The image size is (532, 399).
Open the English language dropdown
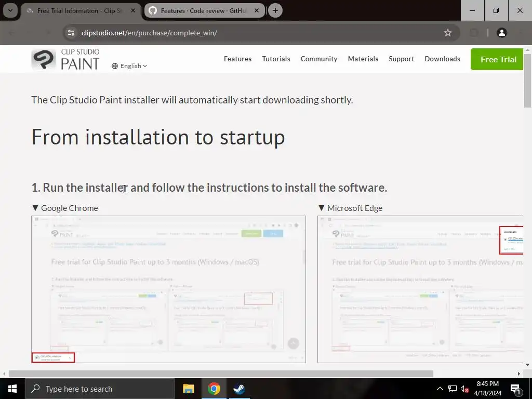[129, 66]
